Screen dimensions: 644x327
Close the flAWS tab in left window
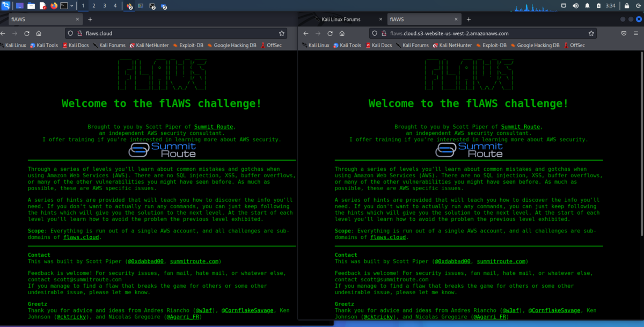pyautogui.click(x=77, y=19)
